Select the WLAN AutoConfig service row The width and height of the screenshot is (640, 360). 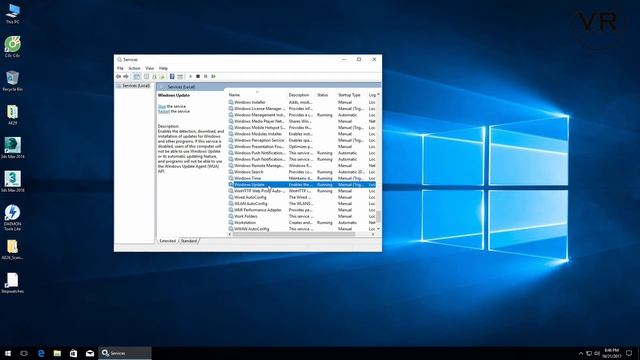click(x=302, y=204)
